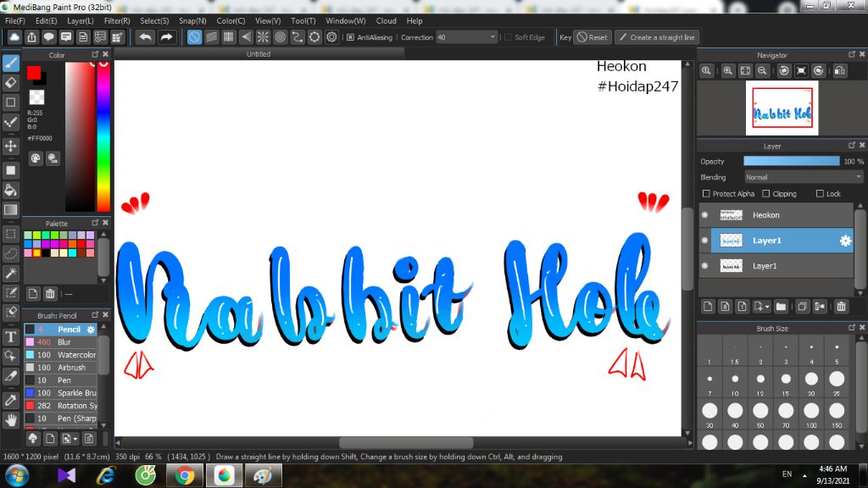The height and width of the screenshot is (488, 868).
Task: Open the Correction value dropdown
Action: [x=492, y=37]
